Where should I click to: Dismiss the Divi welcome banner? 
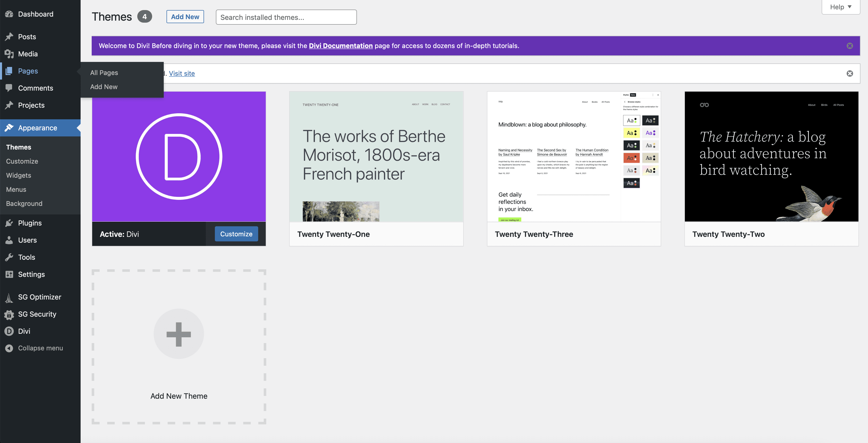tap(850, 46)
